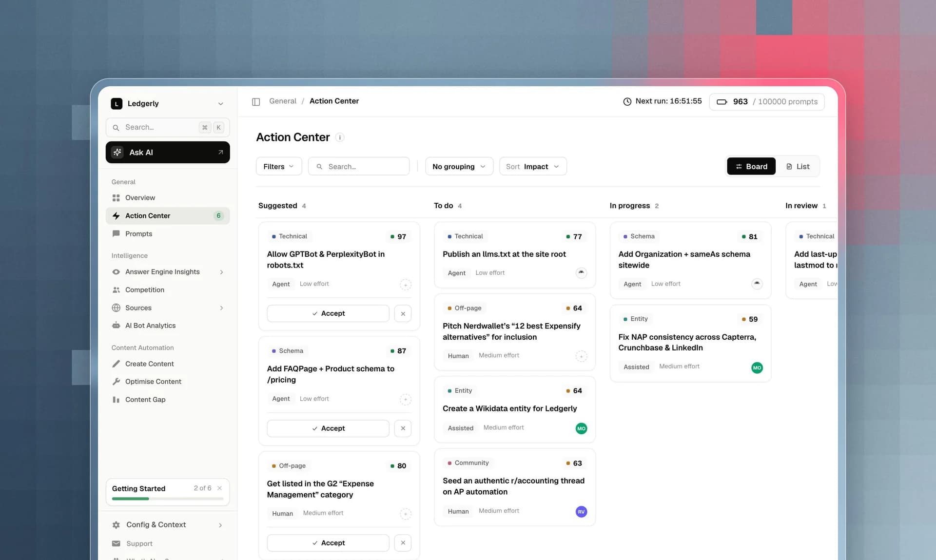936x560 pixels.
Task: Accept the FAQPage schema suggestion
Action: click(x=328, y=428)
